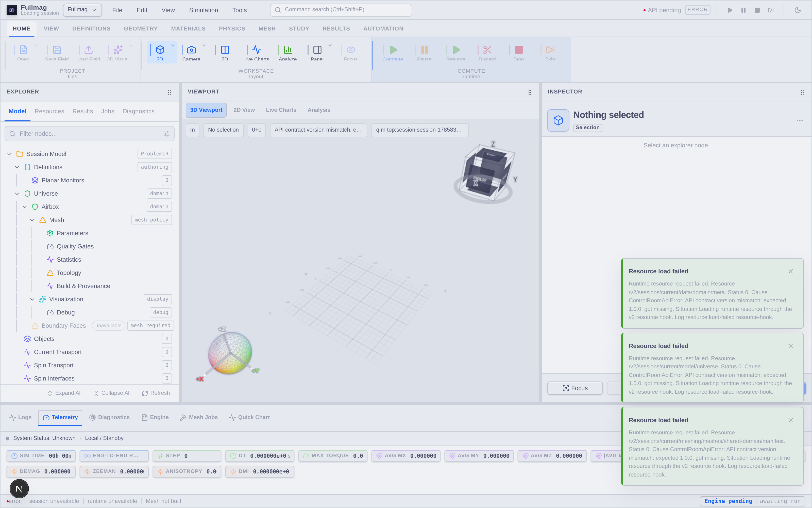This screenshot has height=508, width=812.
Task: Open the Simulation menu
Action: tap(203, 10)
